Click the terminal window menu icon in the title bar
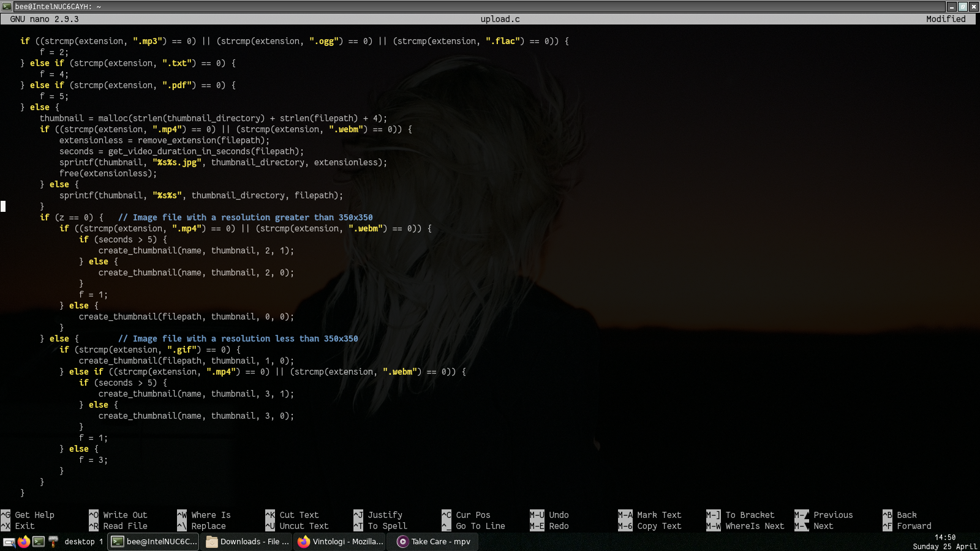 click(7, 6)
